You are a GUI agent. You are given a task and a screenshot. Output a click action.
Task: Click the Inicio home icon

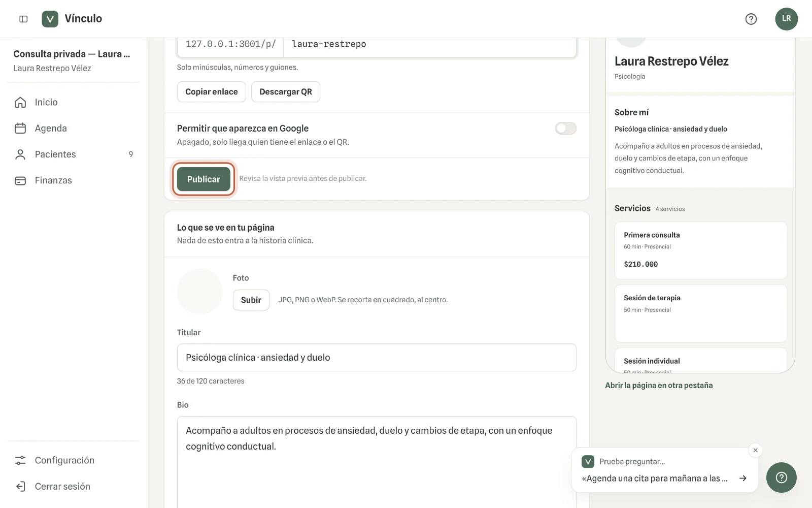tap(20, 102)
